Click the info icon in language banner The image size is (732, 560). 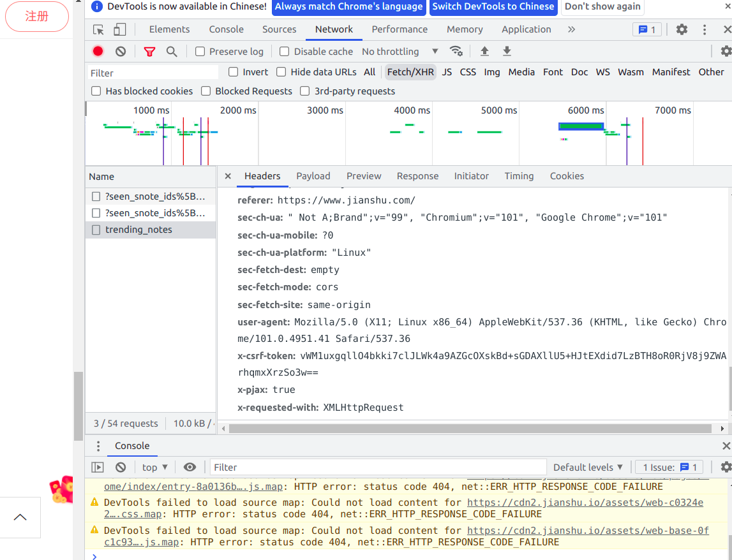pyautogui.click(x=96, y=6)
